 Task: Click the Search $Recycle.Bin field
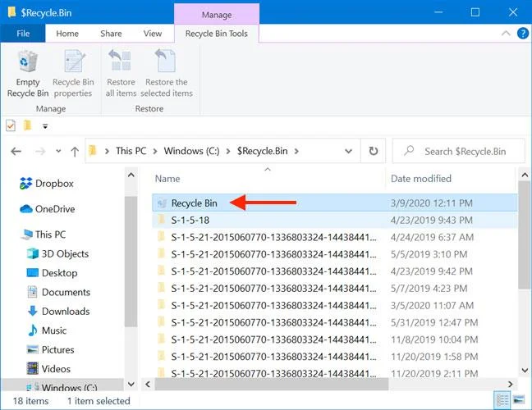pyautogui.click(x=459, y=151)
